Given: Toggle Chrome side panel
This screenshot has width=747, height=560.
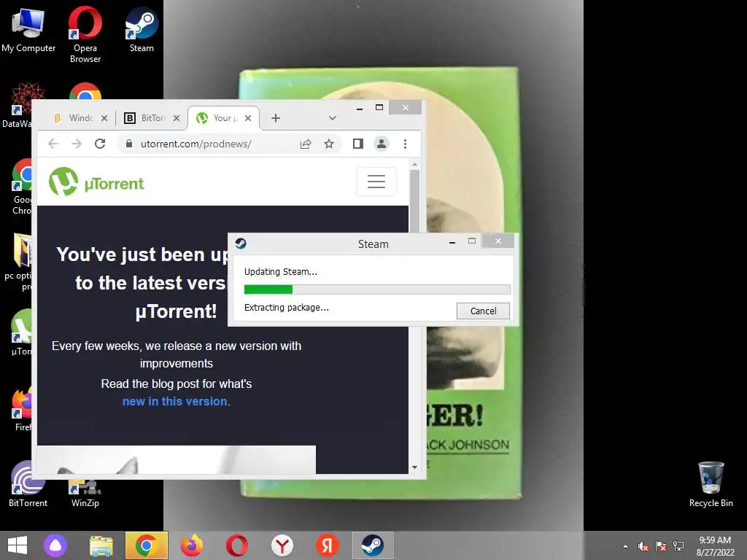Looking at the screenshot, I should [x=357, y=144].
